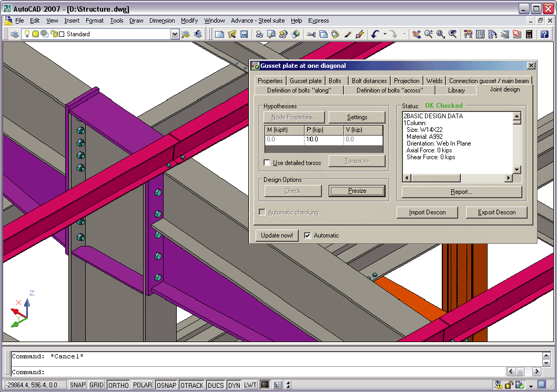Enable the Use detailed torsos checkbox
The image size is (557, 392).
[x=267, y=163]
